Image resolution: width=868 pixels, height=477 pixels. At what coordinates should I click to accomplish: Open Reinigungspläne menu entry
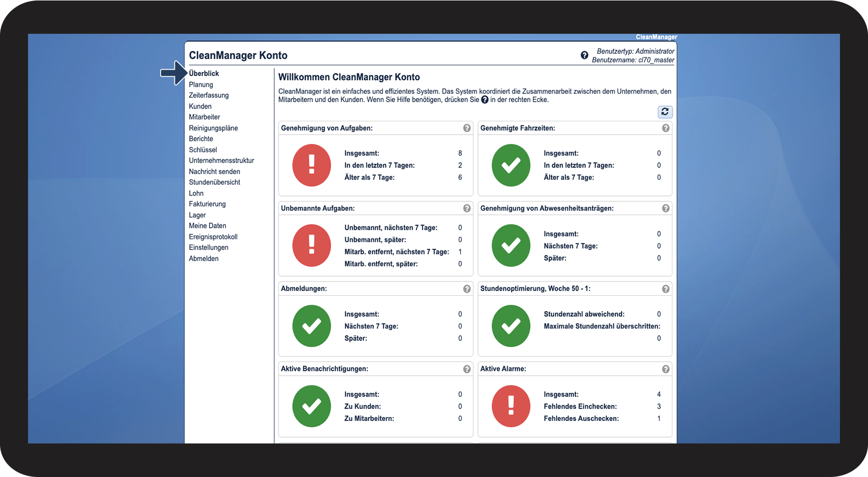tap(213, 128)
